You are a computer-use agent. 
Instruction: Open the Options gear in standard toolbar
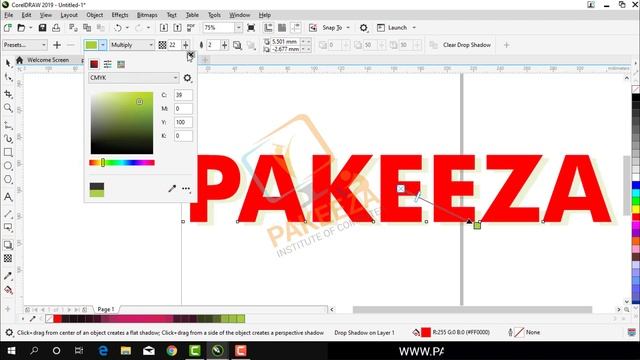[363, 28]
